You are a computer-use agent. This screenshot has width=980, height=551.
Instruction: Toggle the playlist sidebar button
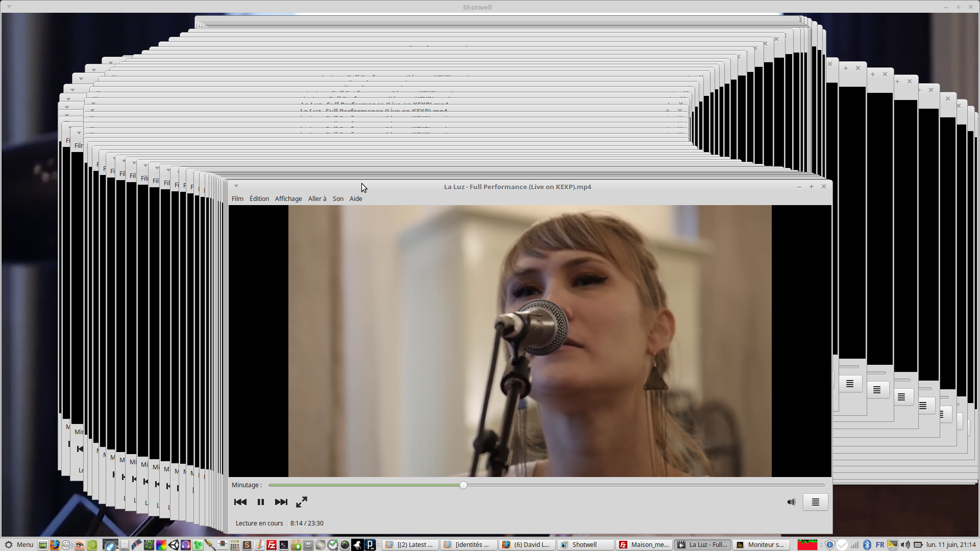click(x=815, y=502)
